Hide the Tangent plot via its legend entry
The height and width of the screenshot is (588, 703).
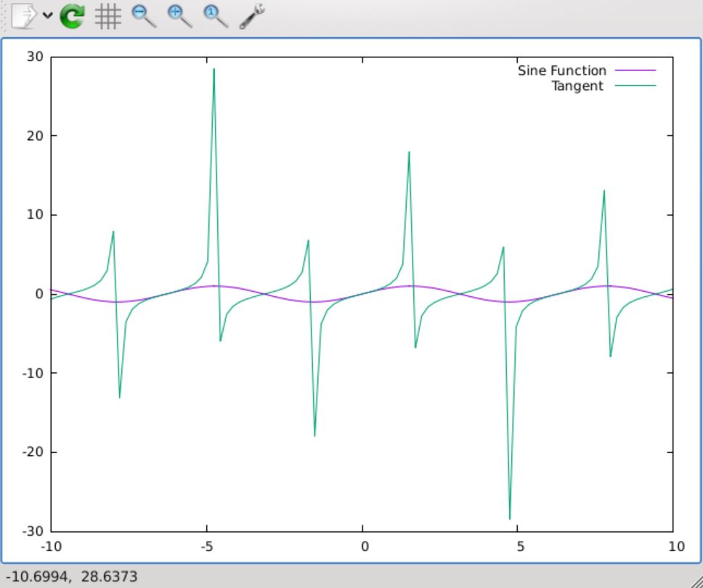578,86
